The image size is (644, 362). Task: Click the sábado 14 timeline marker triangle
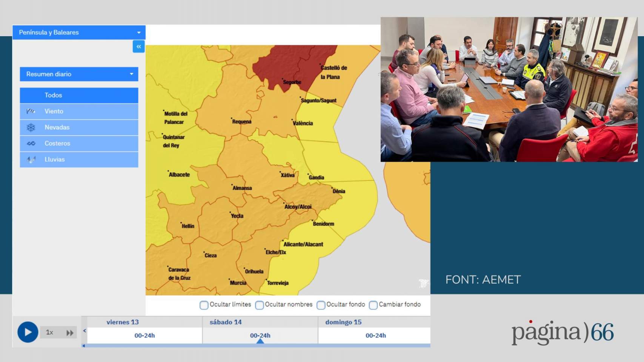[x=260, y=341]
